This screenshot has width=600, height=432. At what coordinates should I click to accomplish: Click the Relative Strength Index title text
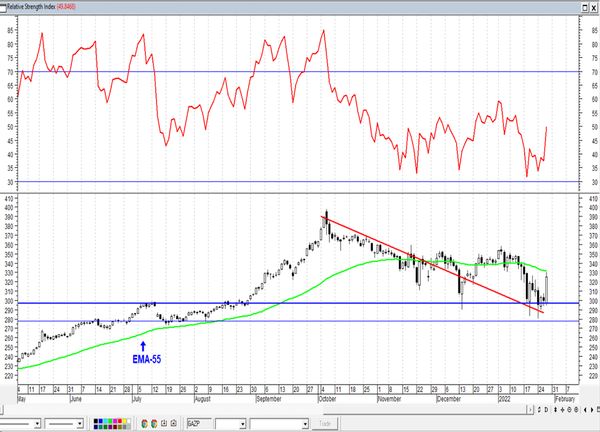pyautogui.click(x=30, y=6)
